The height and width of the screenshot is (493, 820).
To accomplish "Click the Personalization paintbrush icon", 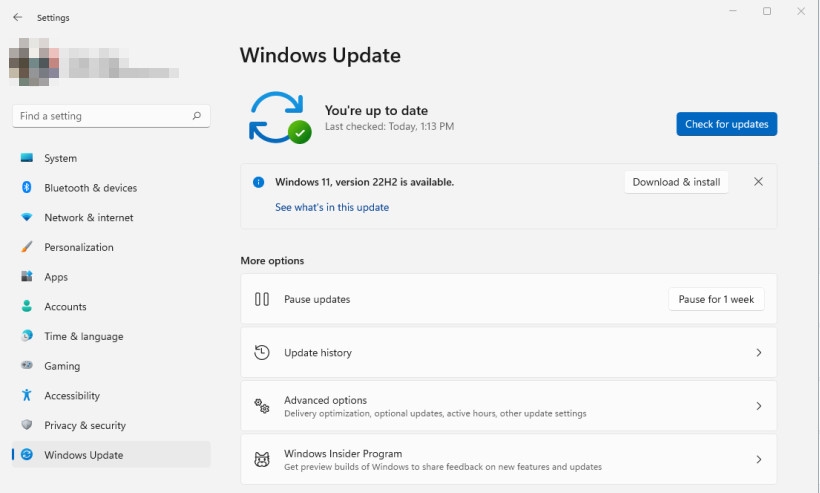I will (27, 247).
